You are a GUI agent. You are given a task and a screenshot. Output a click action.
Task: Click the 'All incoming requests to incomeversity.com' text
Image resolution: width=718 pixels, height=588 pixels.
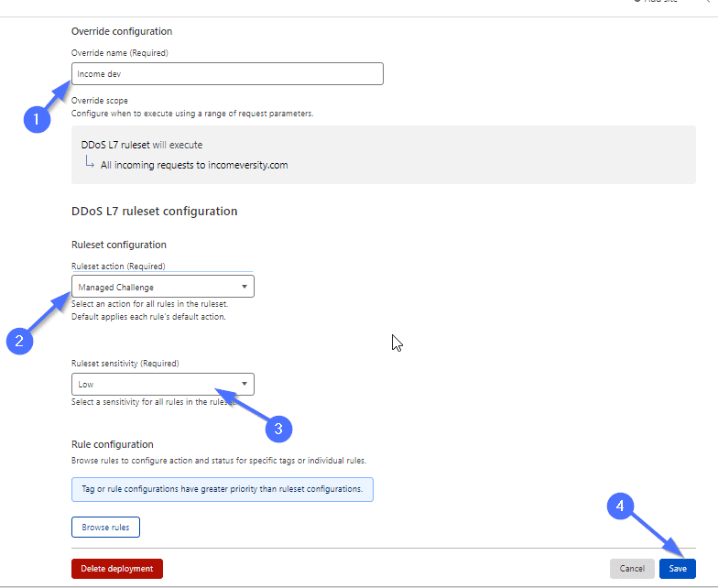point(194,165)
